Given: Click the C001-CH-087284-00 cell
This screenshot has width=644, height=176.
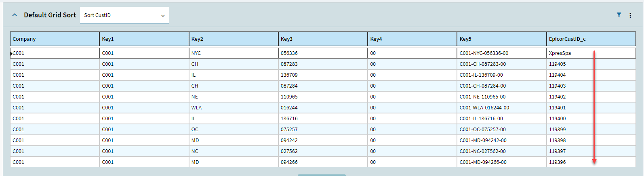Looking at the screenshot, I should pos(502,86).
